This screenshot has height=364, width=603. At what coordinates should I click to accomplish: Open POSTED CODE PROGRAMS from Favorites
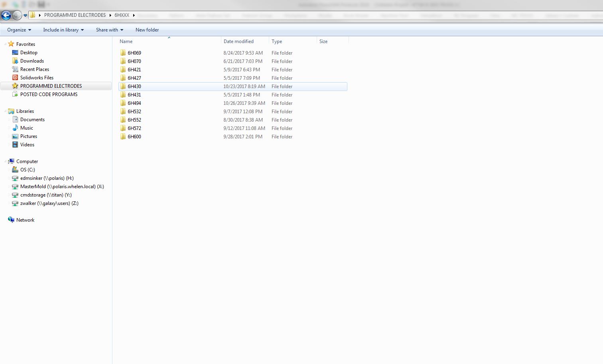49,94
